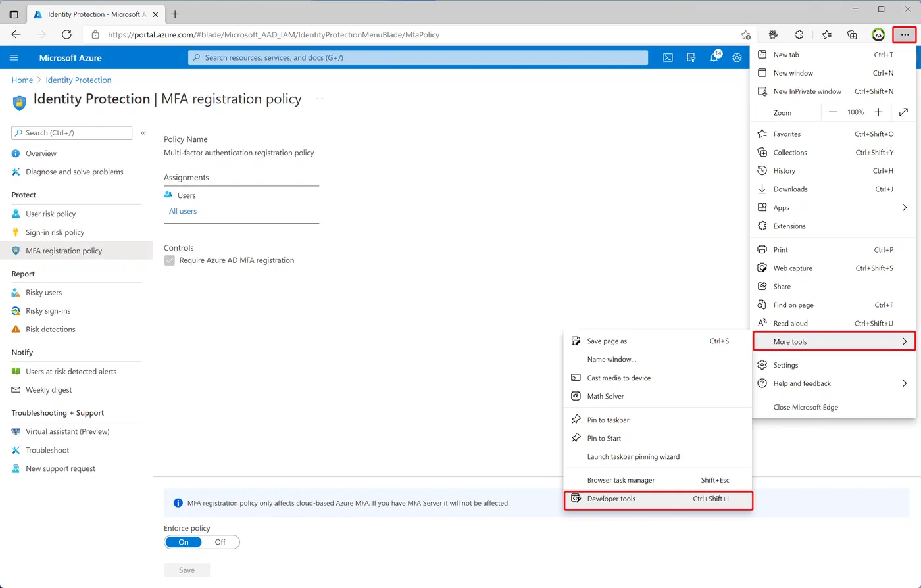The height and width of the screenshot is (588, 921).
Task: Click the Save button
Action: pos(187,570)
